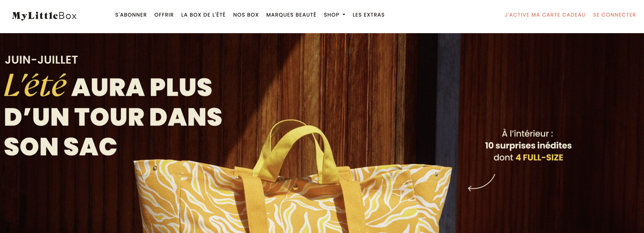This screenshot has width=644, height=233.
Task: Click J'ACTIVE MA CARTE CADEAU link
Action: point(545,15)
